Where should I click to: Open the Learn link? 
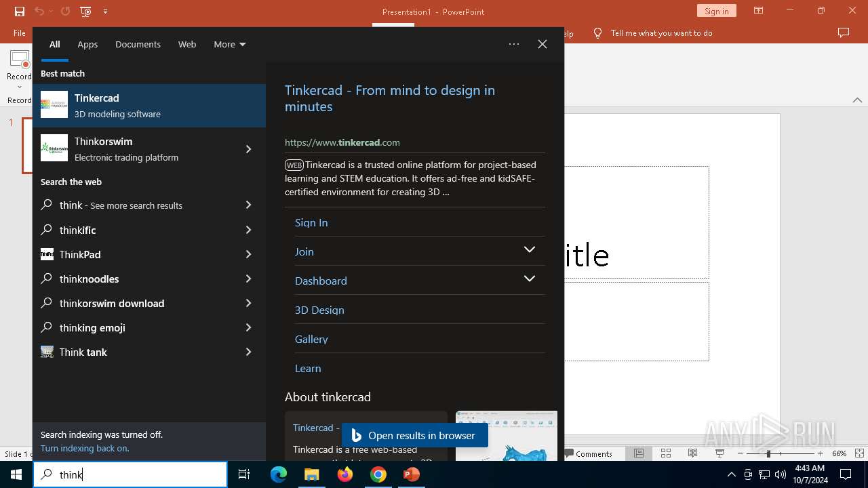click(x=308, y=368)
